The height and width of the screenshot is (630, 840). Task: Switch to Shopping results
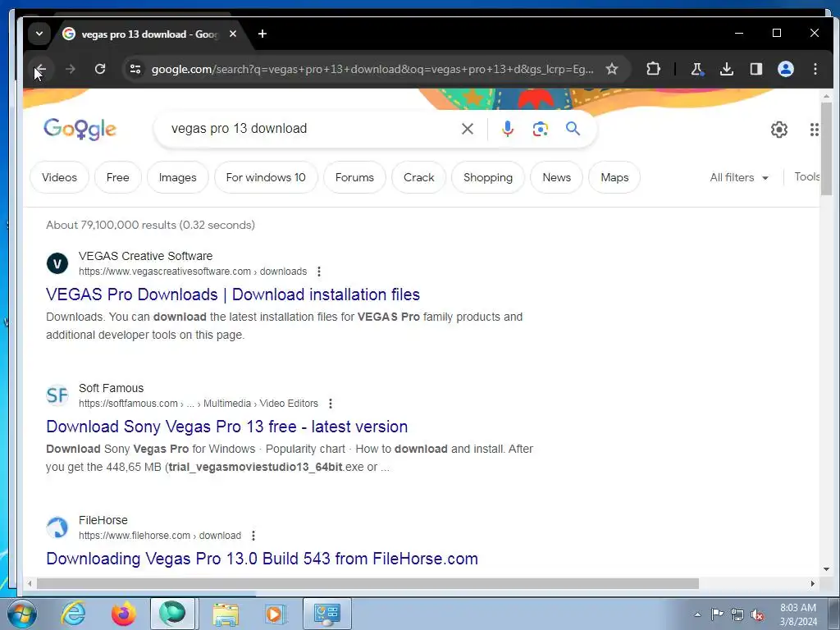488,177
